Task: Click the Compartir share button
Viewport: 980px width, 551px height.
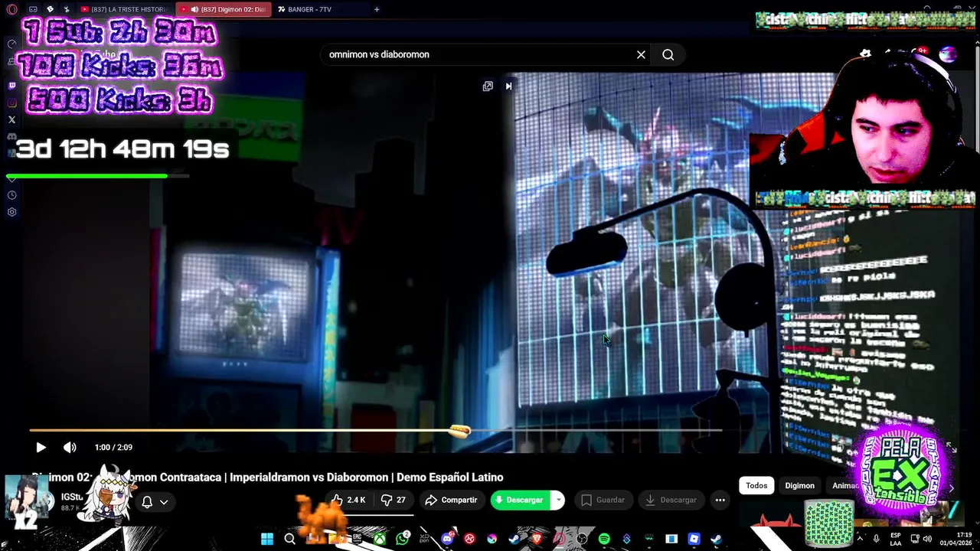Action: [x=452, y=500]
